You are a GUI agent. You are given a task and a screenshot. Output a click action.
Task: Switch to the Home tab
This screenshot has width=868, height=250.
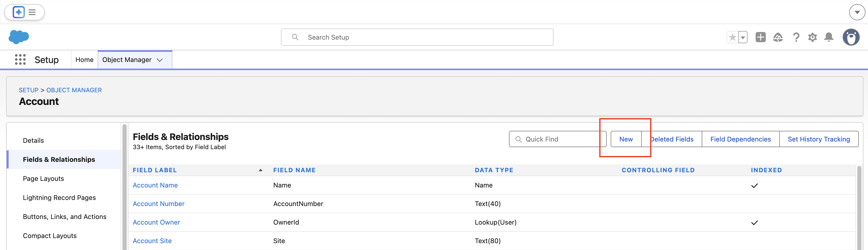[84, 60]
